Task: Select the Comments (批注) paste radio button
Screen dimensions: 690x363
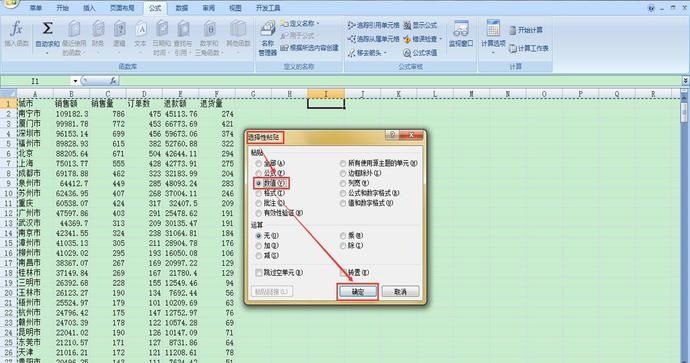Action: point(259,203)
